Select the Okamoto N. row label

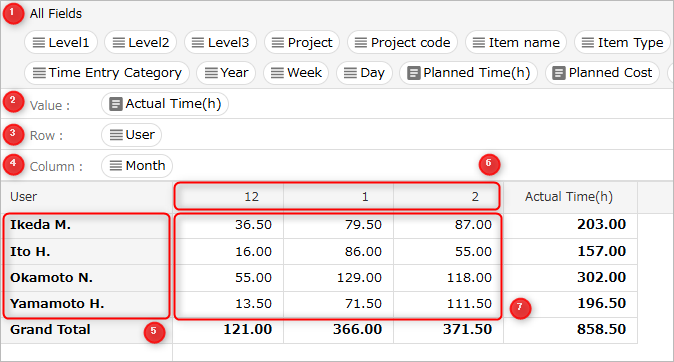(51, 278)
